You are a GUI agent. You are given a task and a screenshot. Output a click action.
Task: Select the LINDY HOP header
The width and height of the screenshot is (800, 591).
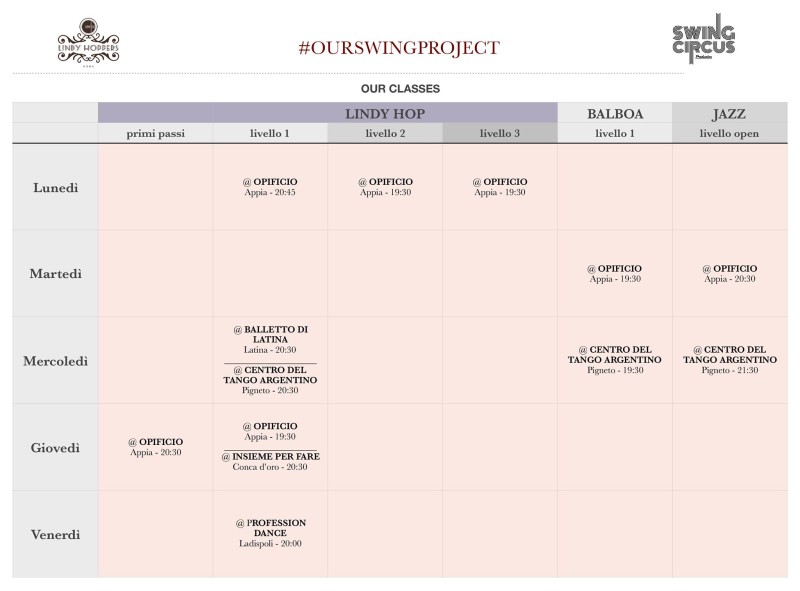(x=385, y=113)
